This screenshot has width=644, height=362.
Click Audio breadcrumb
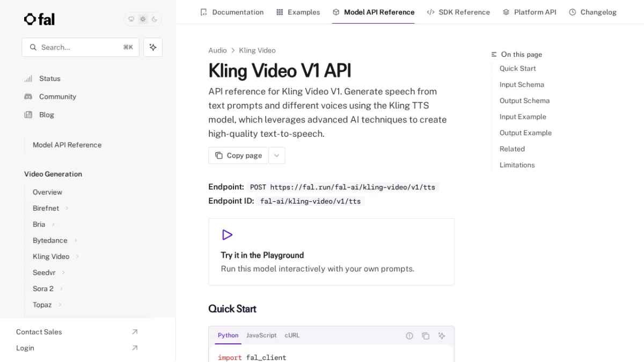tap(217, 50)
